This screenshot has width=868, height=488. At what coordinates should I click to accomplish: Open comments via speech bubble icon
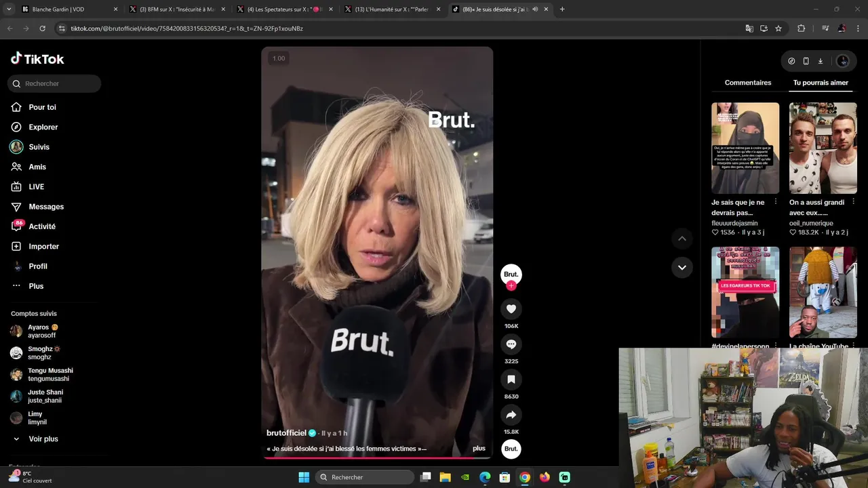pos(511,344)
